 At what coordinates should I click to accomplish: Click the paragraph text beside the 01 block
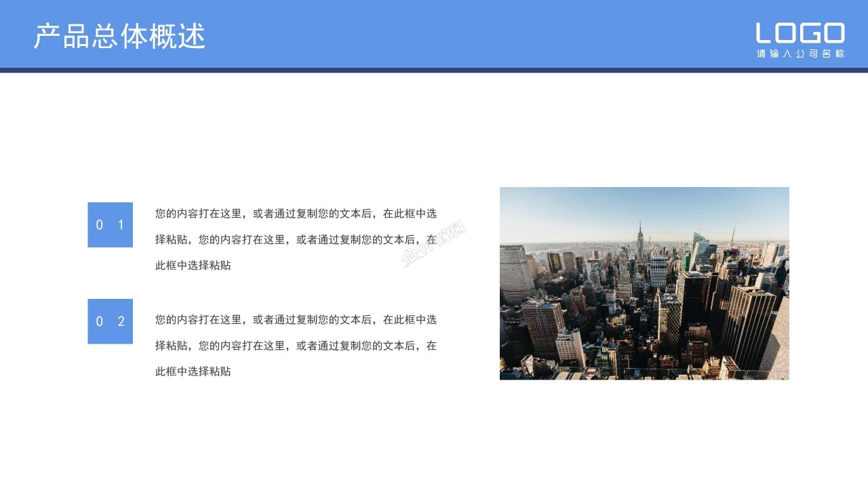(296, 239)
